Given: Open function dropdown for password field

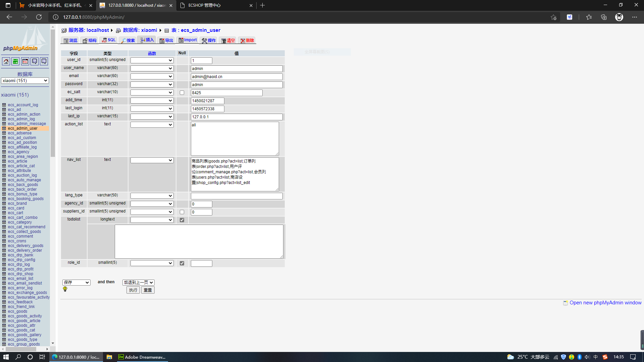Looking at the screenshot, I should tap(152, 84).
